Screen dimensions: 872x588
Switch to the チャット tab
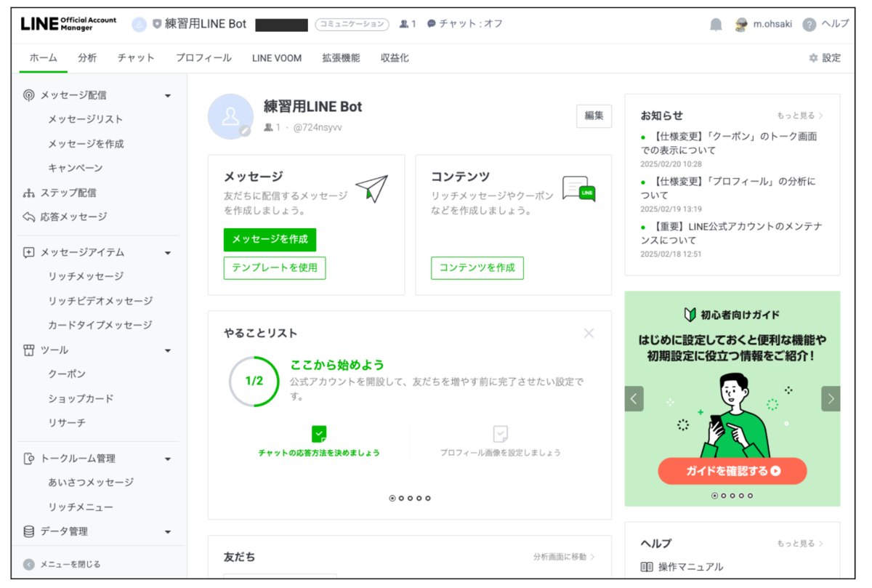(136, 58)
